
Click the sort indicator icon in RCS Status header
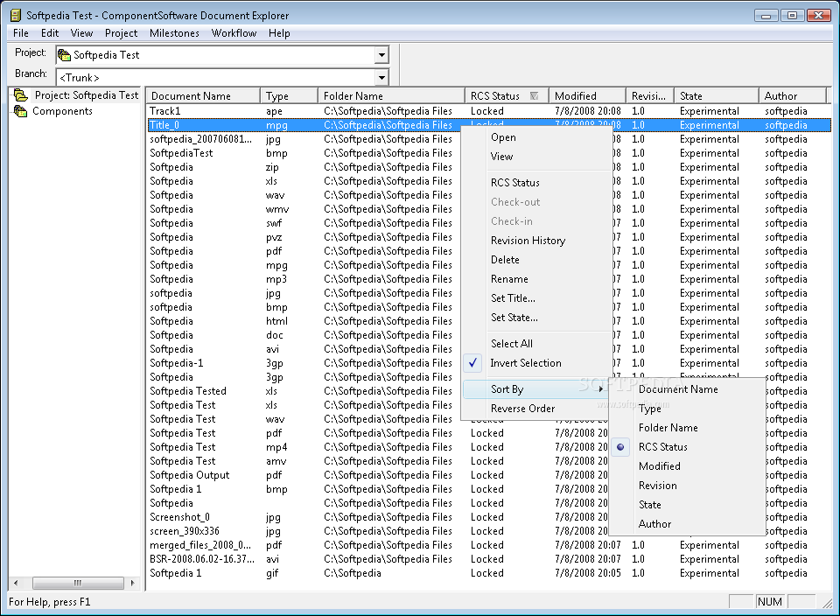coord(534,96)
